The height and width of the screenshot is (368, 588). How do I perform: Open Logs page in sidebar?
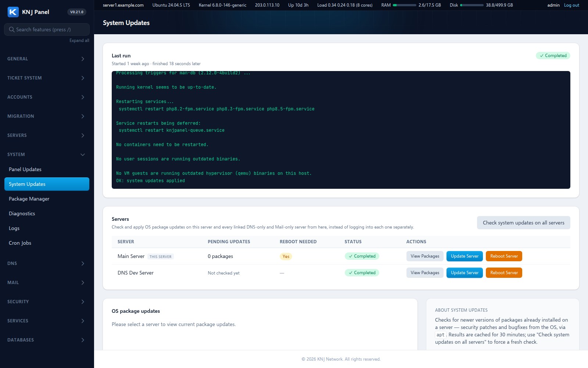click(47, 228)
